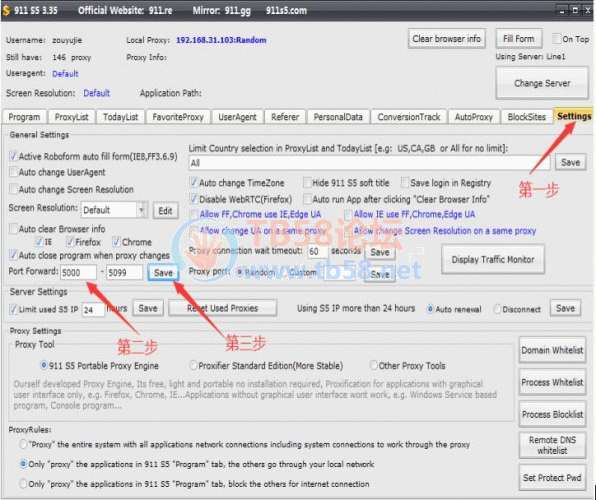
Task: Toggle Limit used S5 IP checkbox
Action: [x=14, y=309]
